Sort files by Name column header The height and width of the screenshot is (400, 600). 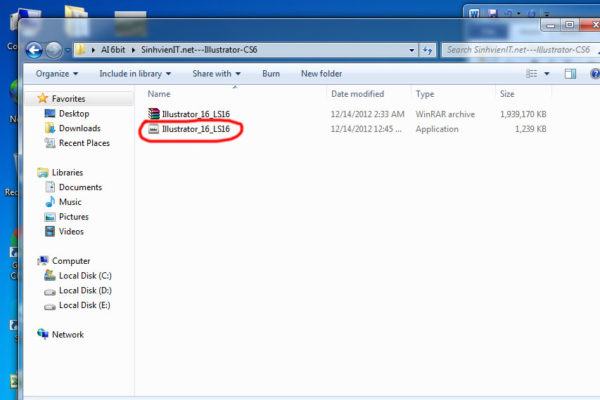(158, 93)
